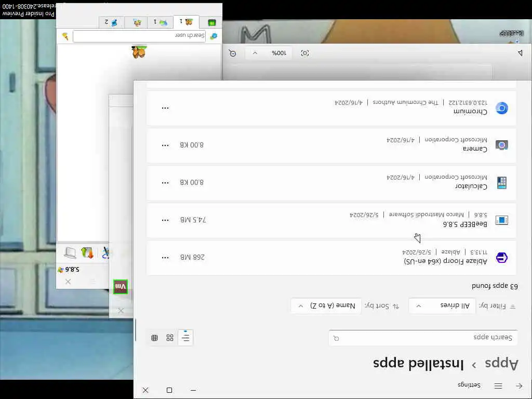
Task: Click the Calculator app icon
Action: pos(501,182)
